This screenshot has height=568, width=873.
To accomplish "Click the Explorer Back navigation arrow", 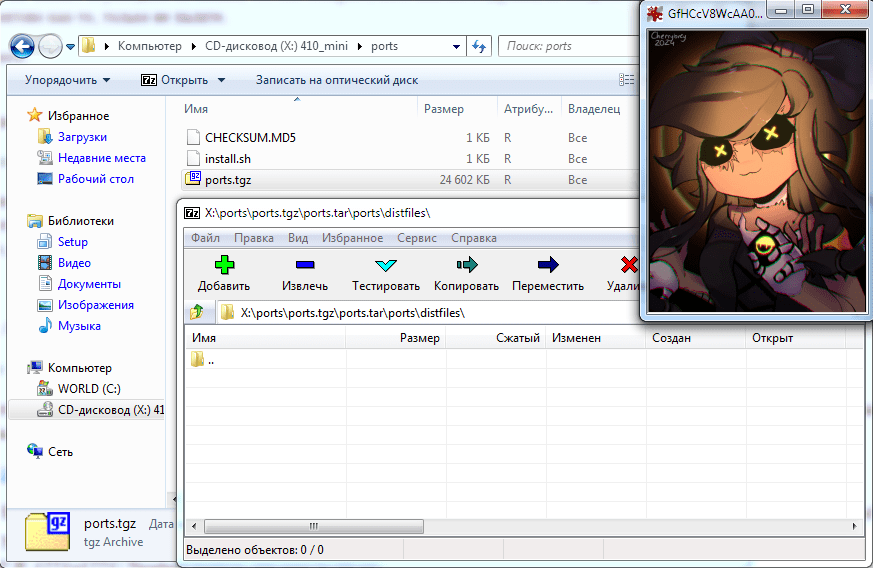I will click(x=22, y=46).
